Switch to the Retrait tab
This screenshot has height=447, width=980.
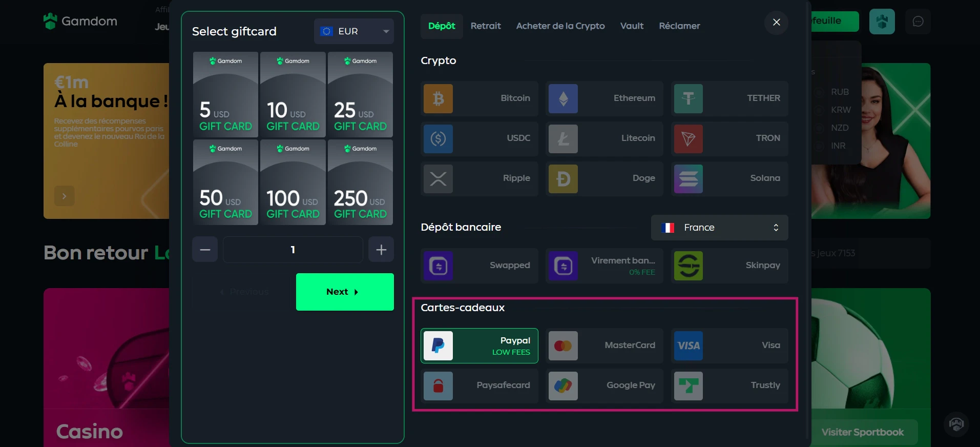pos(486,26)
